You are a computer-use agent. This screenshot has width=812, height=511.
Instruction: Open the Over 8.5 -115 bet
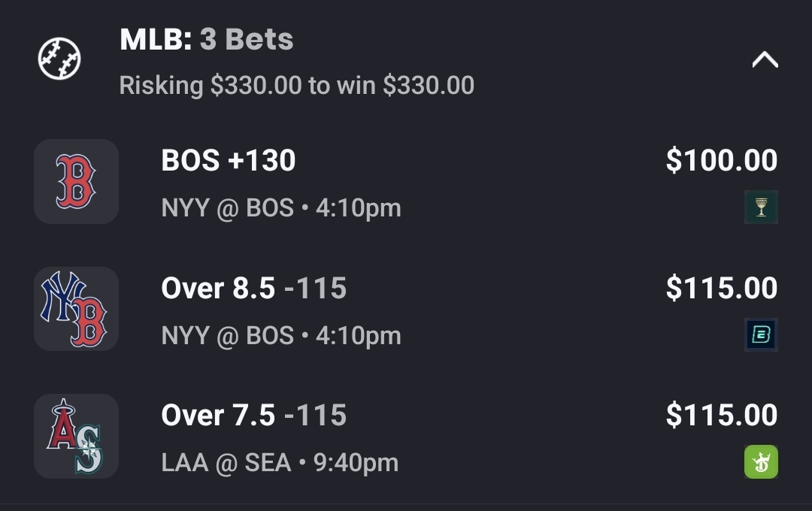pos(253,289)
